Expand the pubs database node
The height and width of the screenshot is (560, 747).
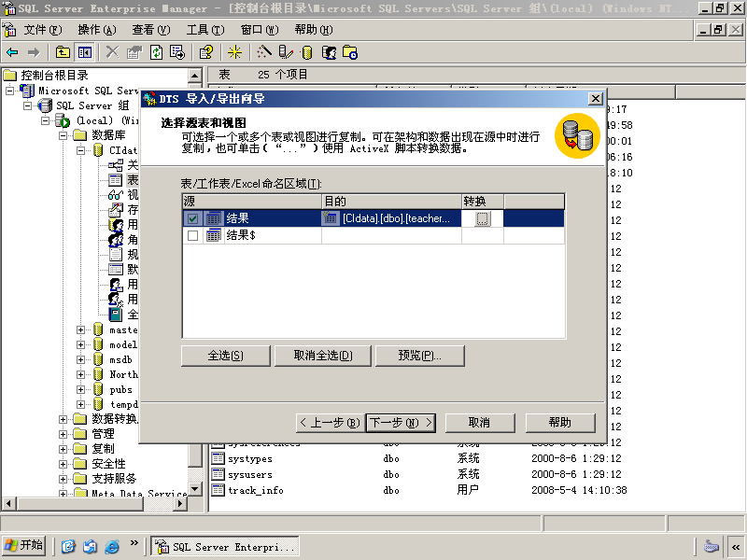(80, 389)
